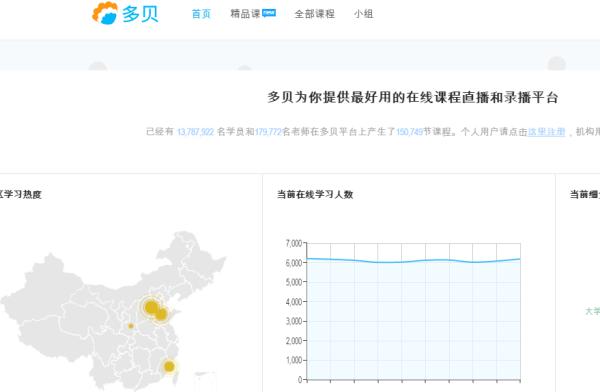Click the 这里注册 registration link
This screenshot has height=392, width=600.
click(x=546, y=132)
